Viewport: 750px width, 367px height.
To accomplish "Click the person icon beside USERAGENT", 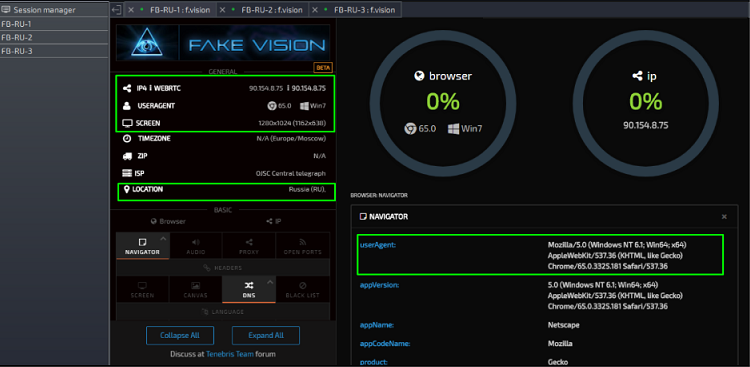I will click(127, 106).
